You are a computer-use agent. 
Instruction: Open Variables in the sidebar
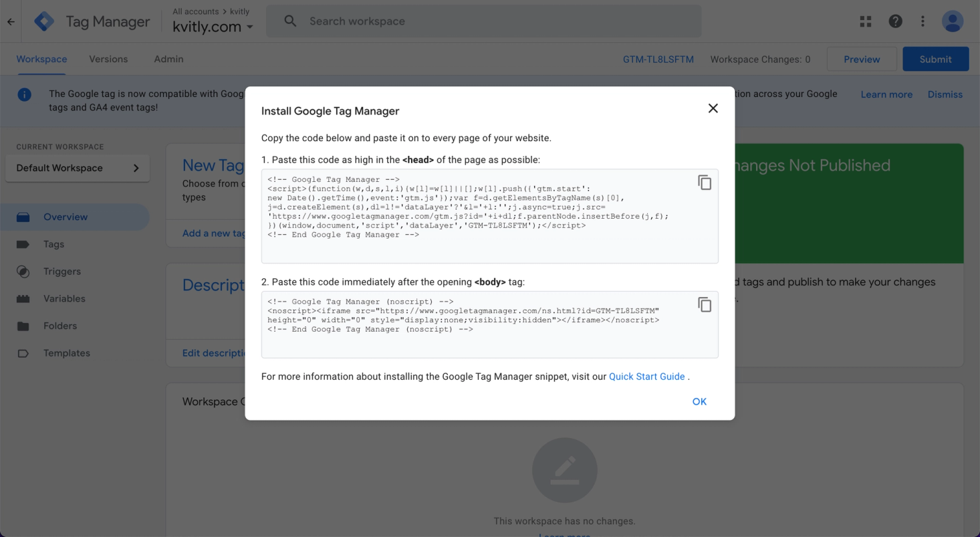point(75,299)
